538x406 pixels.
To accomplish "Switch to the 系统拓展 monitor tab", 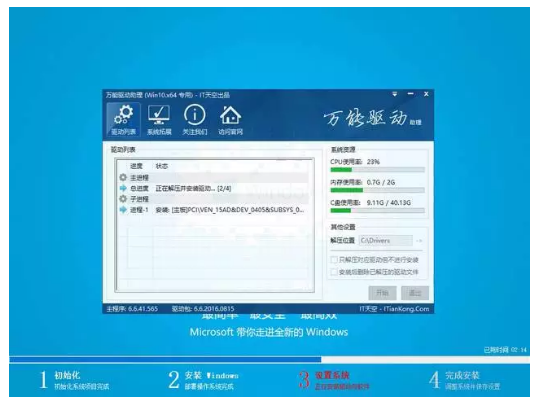I will pyautogui.click(x=159, y=120).
